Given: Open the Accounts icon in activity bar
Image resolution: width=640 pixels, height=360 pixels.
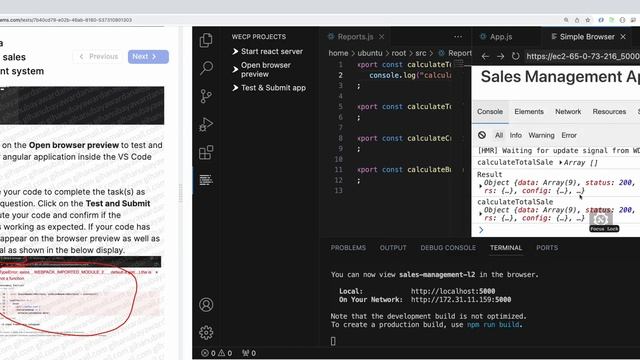Looking at the screenshot, I should 206,304.
